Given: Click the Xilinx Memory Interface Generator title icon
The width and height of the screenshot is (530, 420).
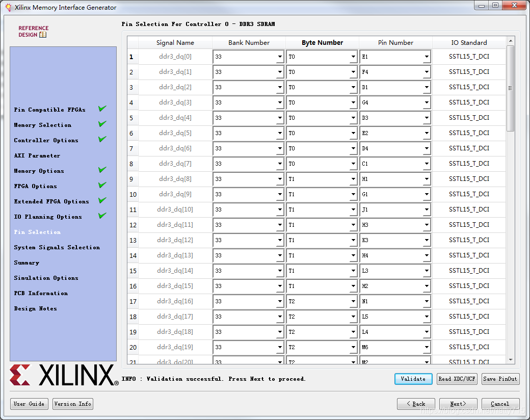Looking at the screenshot, I should 8,7.
